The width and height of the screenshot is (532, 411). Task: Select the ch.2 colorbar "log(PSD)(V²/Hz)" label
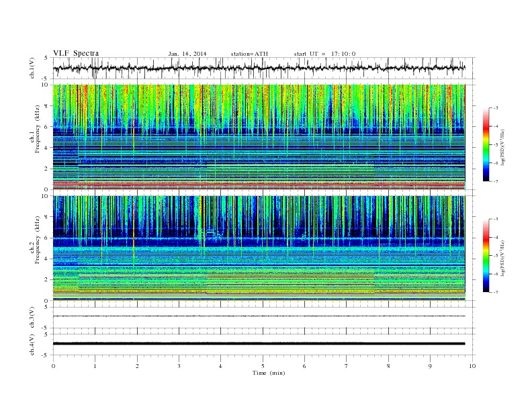point(503,258)
